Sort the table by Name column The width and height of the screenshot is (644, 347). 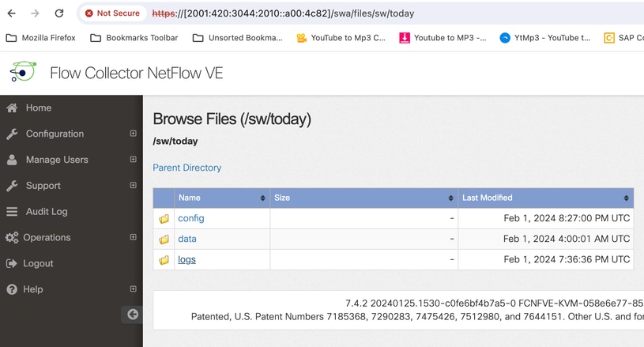point(222,198)
